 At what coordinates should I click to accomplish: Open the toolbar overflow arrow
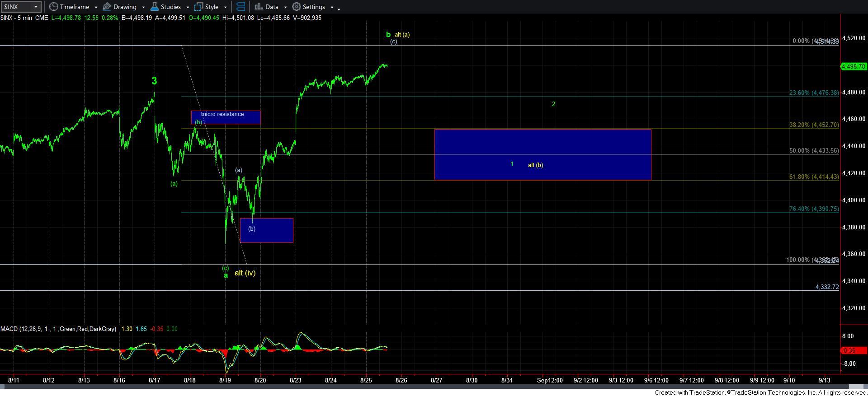point(339,9)
